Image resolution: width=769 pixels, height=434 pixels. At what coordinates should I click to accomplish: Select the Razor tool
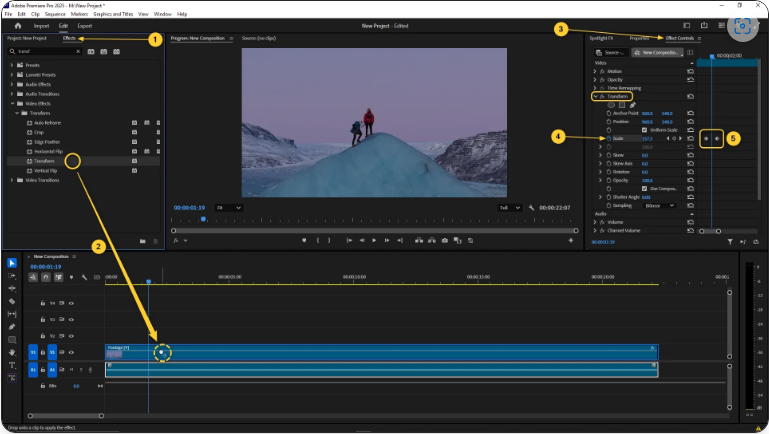click(12, 301)
